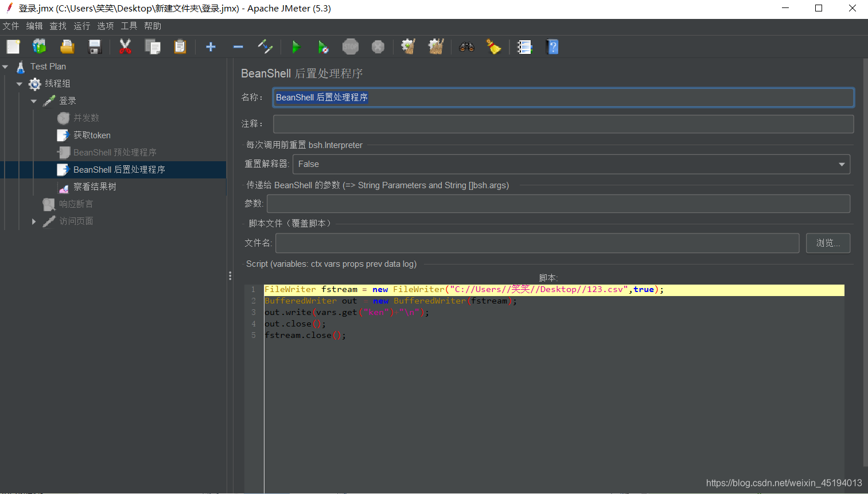This screenshot has width=868, height=494.
Task: Select the disabled 响应断言 node
Action: [76, 204]
